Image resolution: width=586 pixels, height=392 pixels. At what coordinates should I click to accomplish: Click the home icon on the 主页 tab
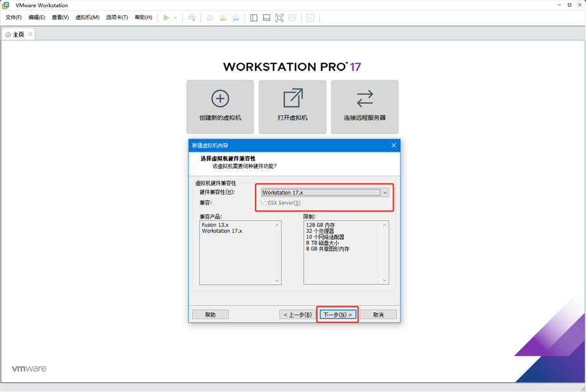tap(8, 35)
